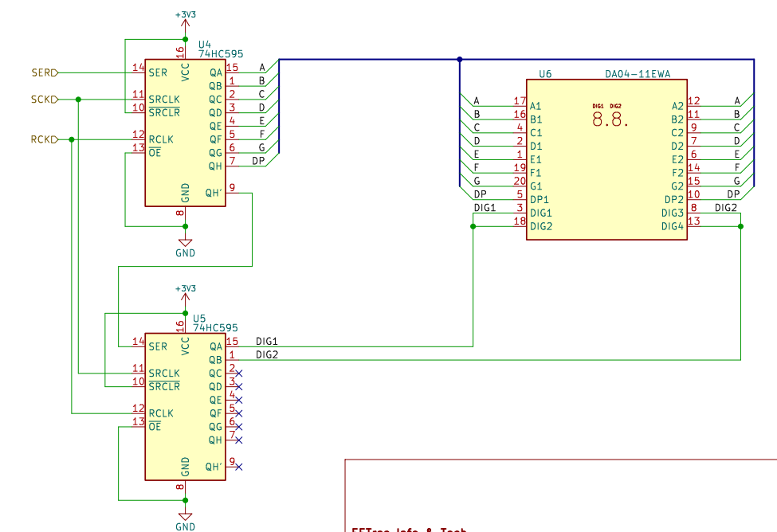Click the DP bus entry label near U4 QH
Image resolution: width=777 pixels, height=532 pixels.
[258, 161]
